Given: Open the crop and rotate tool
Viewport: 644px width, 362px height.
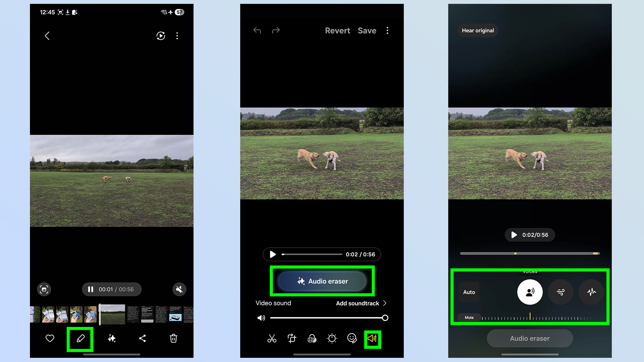Looking at the screenshot, I should coord(292,339).
